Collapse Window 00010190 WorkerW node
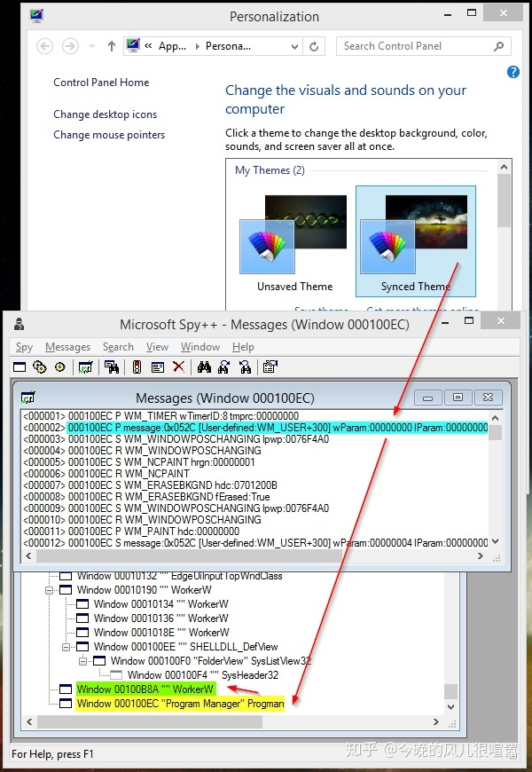Image resolution: width=532 pixels, height=772 pixels. click(50, 590)
